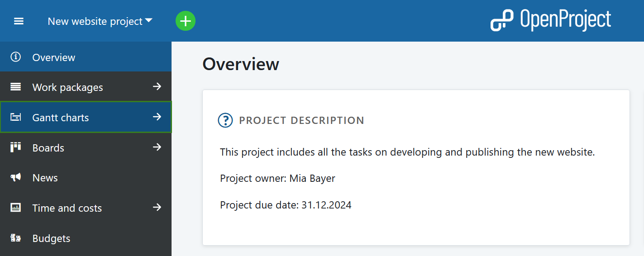The width and height of the screenshot is (644, 256).
Task: Expand the Work packages submenu arrow
Action: pyautogui.click(x=157, y=86)
